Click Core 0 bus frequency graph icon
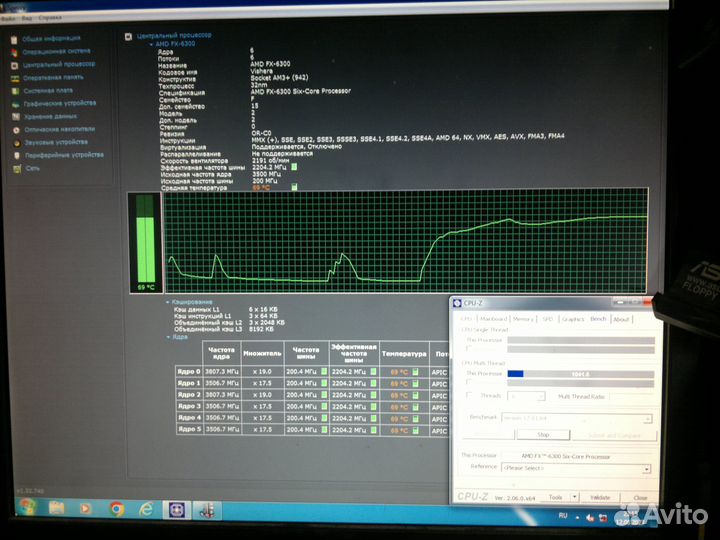The width and height of the screenshot is (720, 540). click(324, 371)
